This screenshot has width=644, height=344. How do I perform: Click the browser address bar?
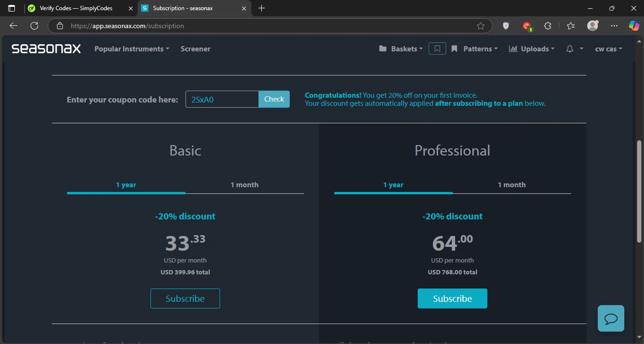270,26
